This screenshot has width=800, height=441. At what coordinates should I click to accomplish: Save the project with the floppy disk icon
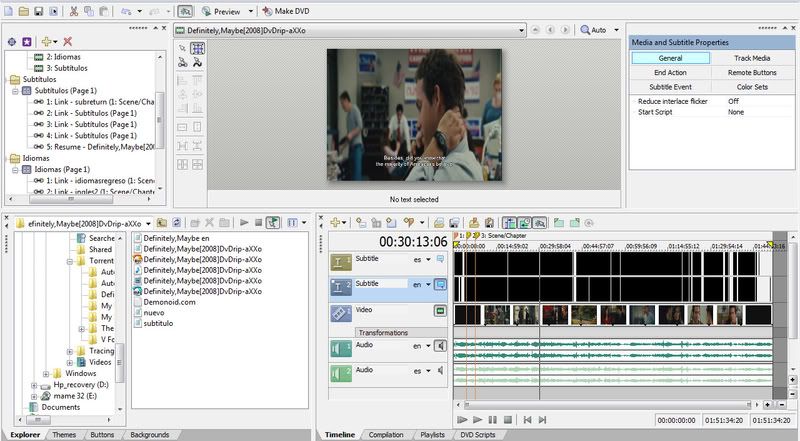(39, 11)
